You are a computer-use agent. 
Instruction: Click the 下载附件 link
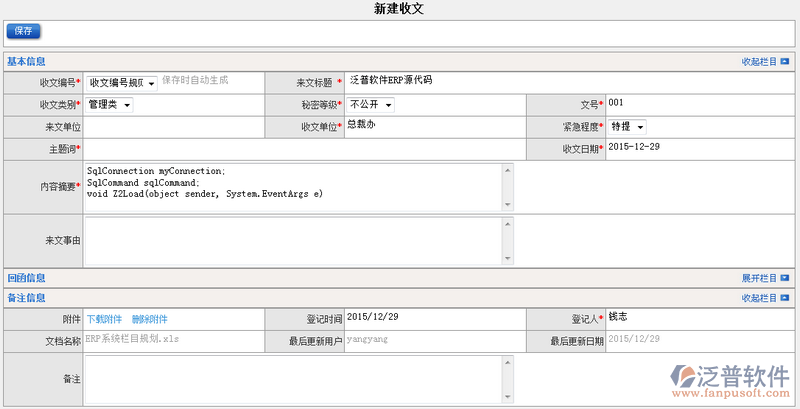(104, 320)
